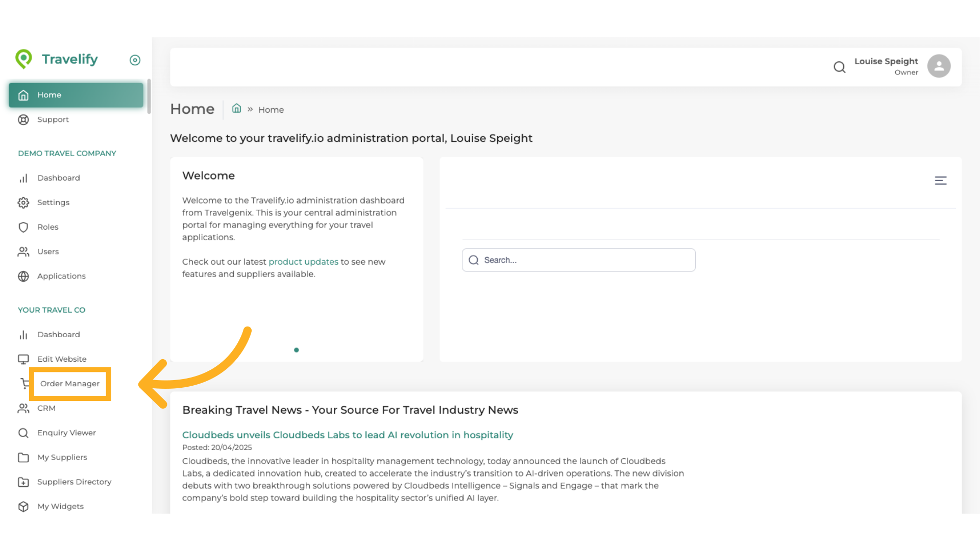
Task: Open the CRM menu item
Action: 46,408
